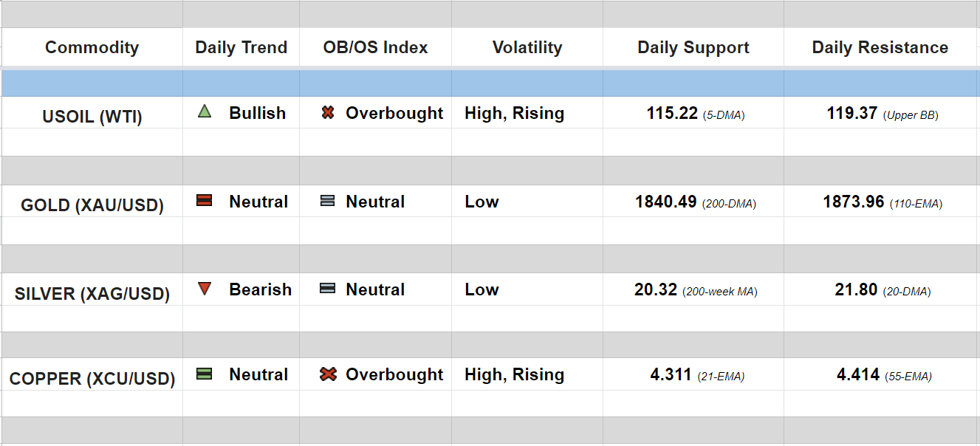Click the red overbought X icon for USOIL
980x446 pixels.
(x=328, y=113)
